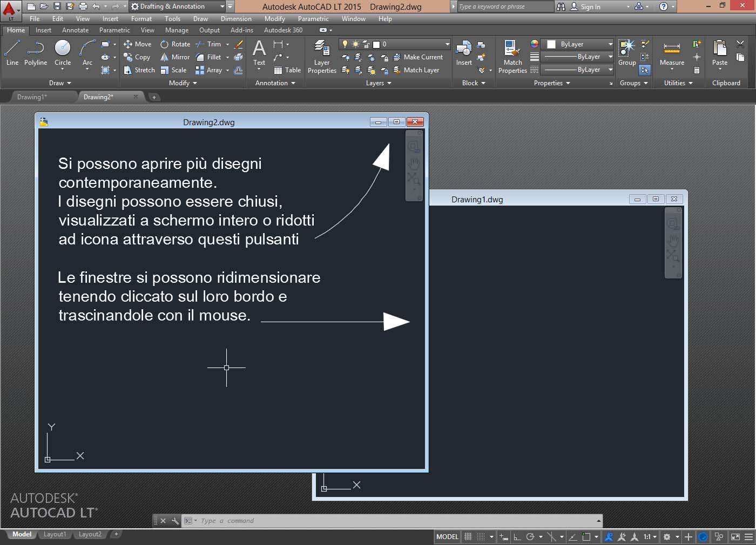Choose the Rotate tool
The image size is (756, 545).
click(175, 44)
